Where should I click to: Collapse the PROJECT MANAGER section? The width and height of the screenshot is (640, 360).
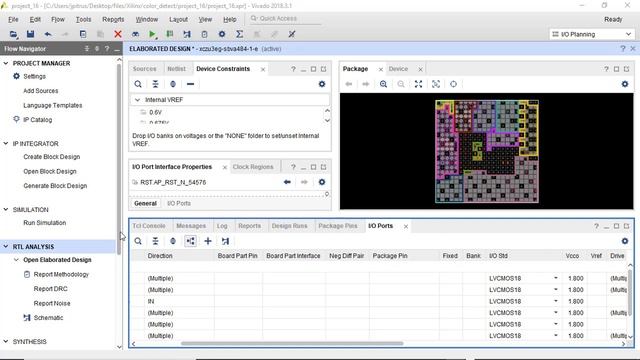pyautogui.click(x=6, y=63)
